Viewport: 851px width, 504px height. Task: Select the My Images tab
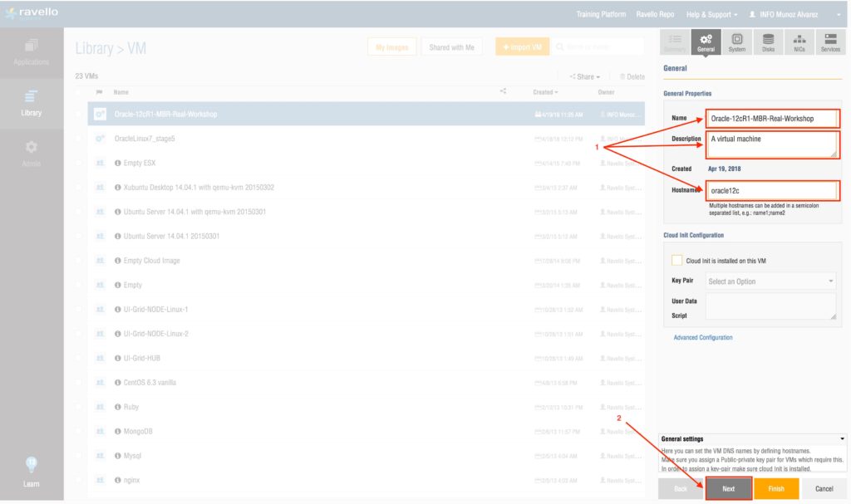[391, 47]
